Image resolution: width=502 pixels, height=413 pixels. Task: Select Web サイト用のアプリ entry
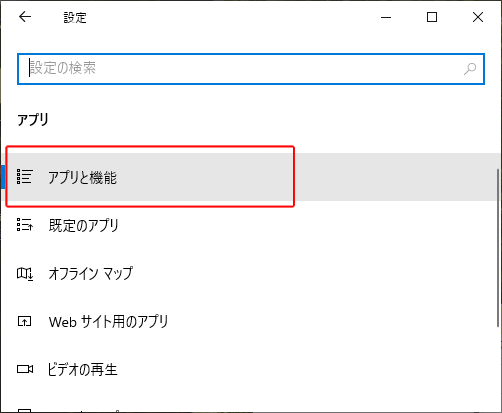249,322
